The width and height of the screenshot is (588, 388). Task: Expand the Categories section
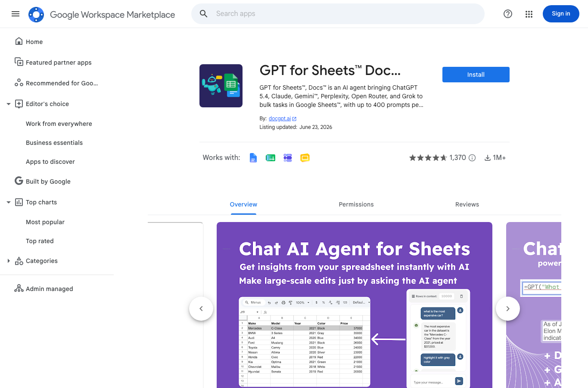click(x=8, y=261)
